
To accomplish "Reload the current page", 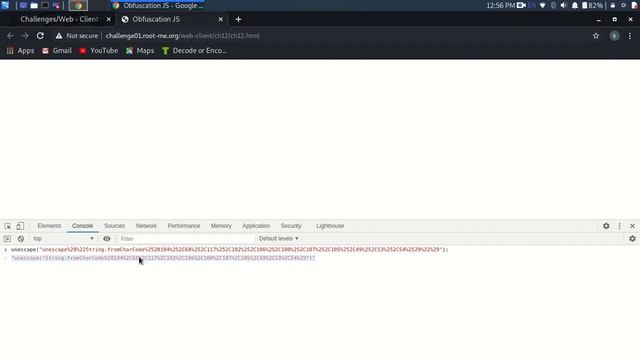I will click(x=40, y=36).
